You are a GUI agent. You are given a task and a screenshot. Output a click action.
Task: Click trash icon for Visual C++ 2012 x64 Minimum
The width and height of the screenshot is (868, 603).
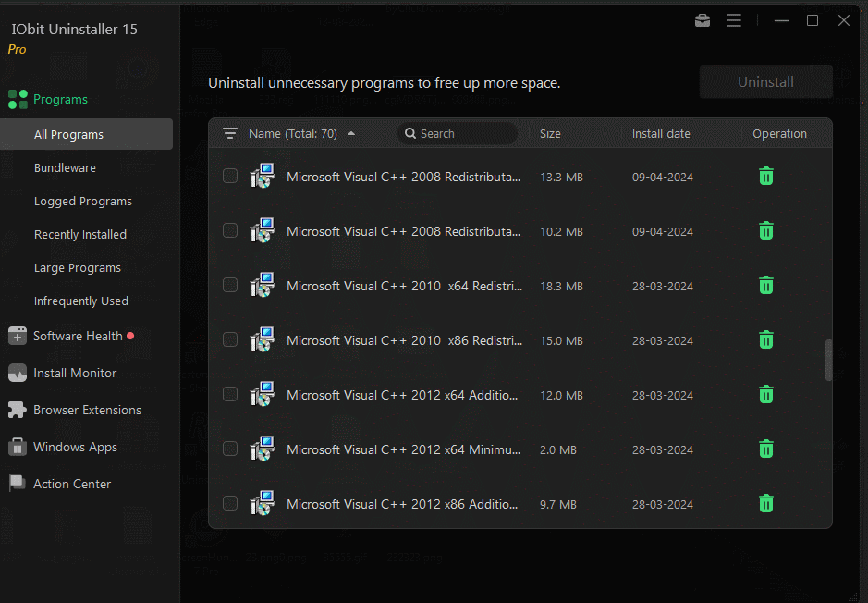coord(766,449)
